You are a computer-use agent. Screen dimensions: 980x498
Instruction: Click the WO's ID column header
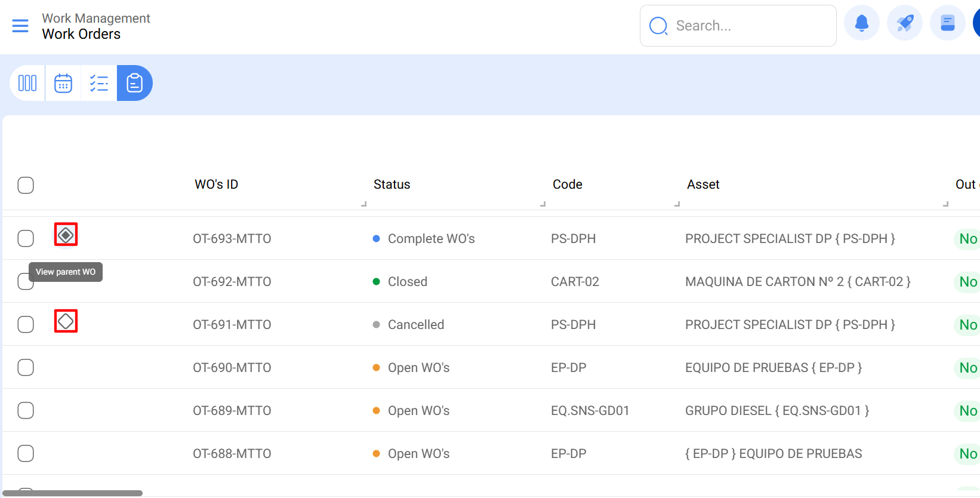coord(216,185)
